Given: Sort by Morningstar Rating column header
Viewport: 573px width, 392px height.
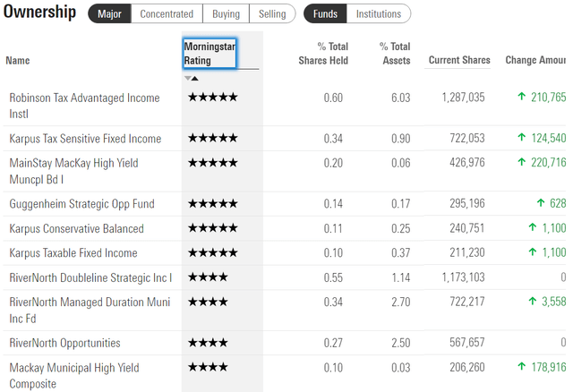Looking at the screenshot, I should (210, 54).
